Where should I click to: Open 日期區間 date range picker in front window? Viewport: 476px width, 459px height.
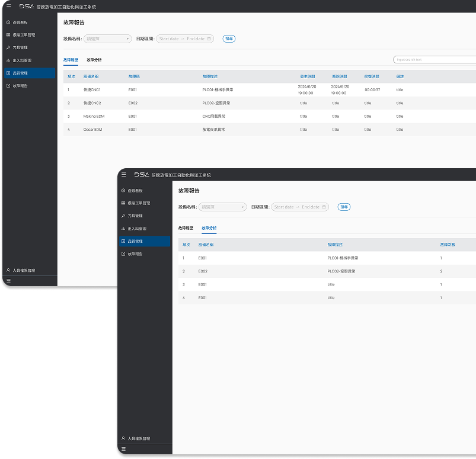tap(299, 207)
